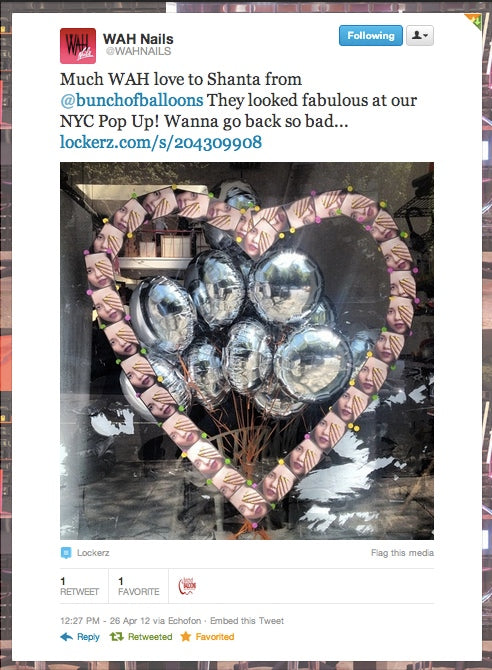Open the @WAHNAILS handle
Viewport: 492px width, 670px height.
click(138, 51)
